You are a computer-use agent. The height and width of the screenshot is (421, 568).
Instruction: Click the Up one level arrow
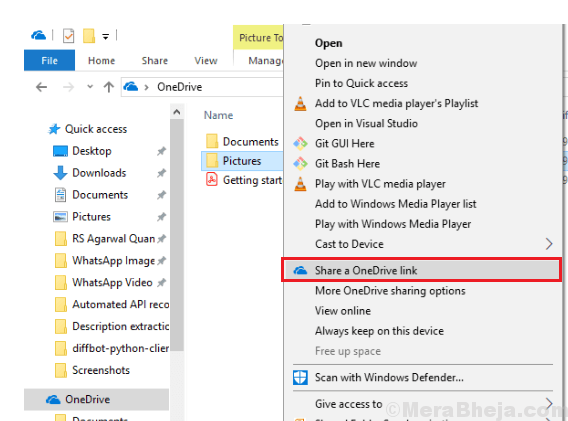click(109, 87)
